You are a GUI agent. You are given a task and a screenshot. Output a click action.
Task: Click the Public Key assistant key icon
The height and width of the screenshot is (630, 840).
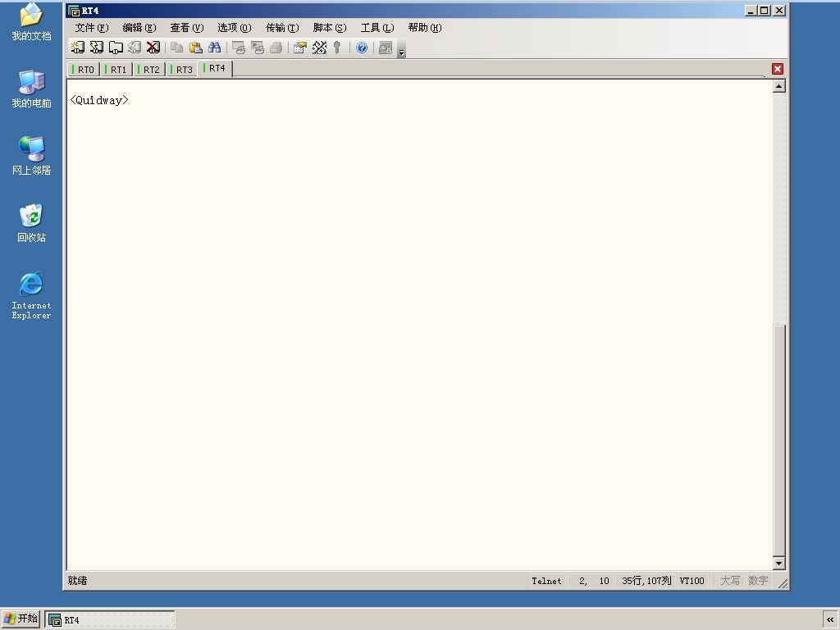(337, 48)
